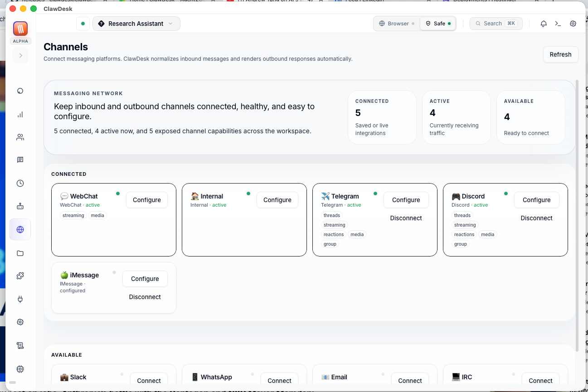Image resolution: width=588 pixels, height=392 pixels.
Task: Open the folder icon in the sidebar
Action: click(20, 253)
